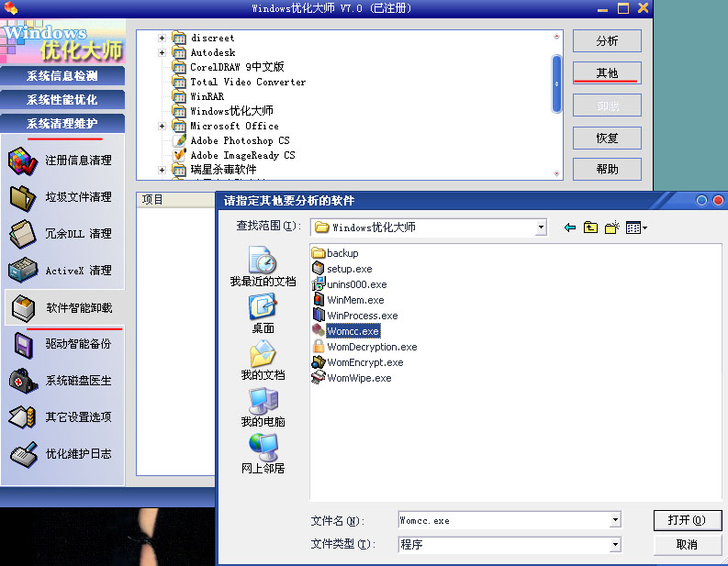Create a new folder in dialog

point(612,228)
